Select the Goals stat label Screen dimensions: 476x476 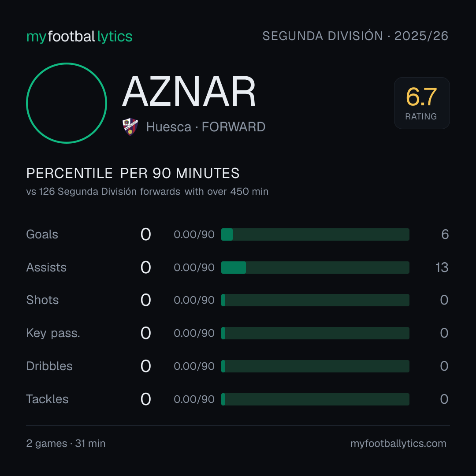[x=42, y=234]
